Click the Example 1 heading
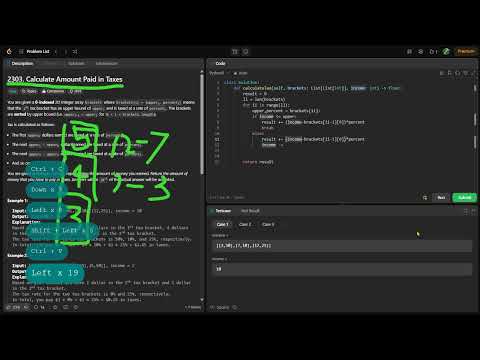This screenshot has height=360, width=480. click(18, 201)
